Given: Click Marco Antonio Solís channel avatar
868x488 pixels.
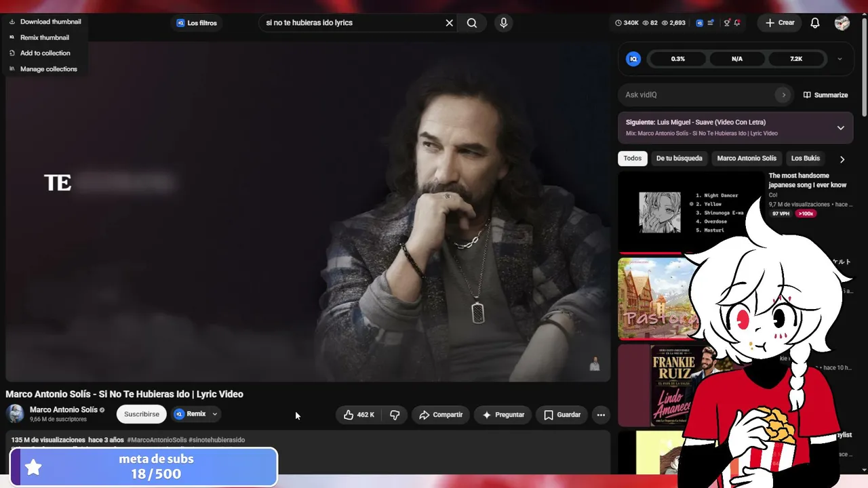Looking at the screenshot, I should tap(15, 413).
